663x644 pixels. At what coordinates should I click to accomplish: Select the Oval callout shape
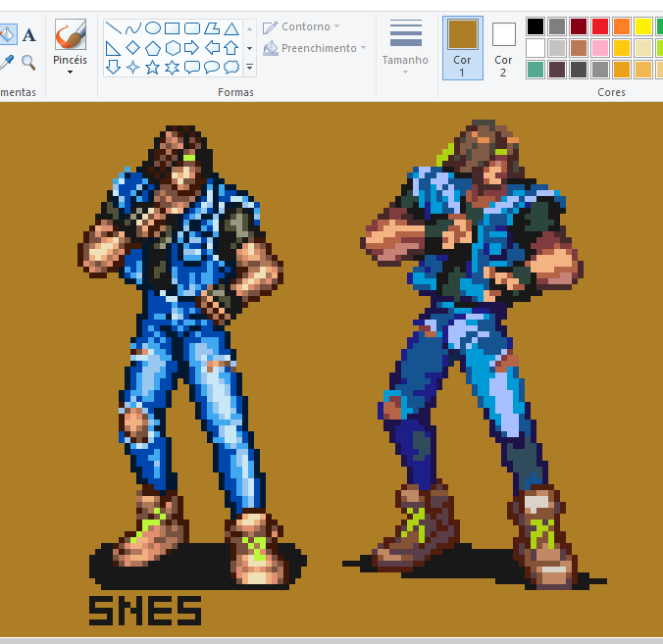click(212, 68)
